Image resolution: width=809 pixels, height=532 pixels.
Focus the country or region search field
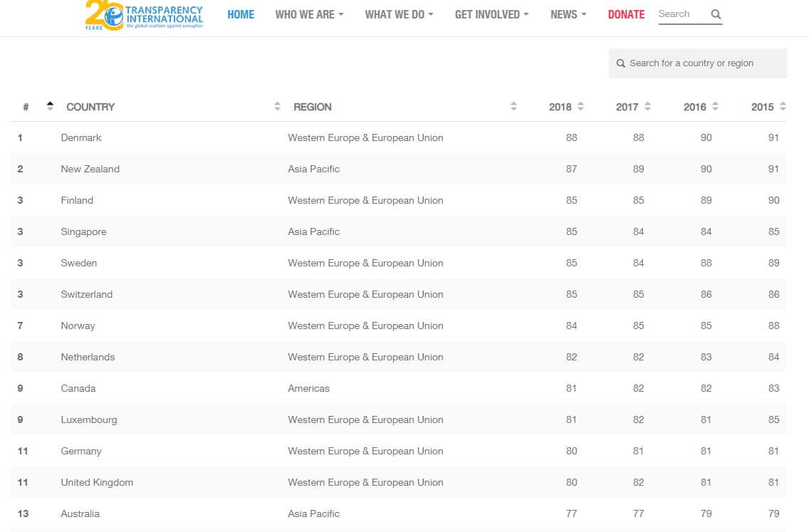[x=698, y=63]
